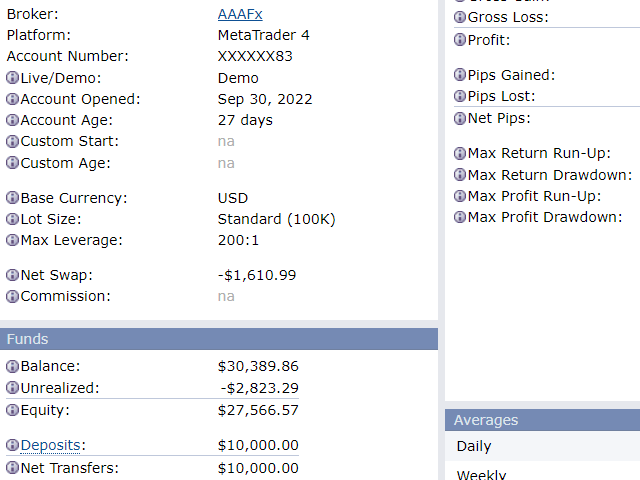Click info icon beside Gross Loss

coord(460,17)
